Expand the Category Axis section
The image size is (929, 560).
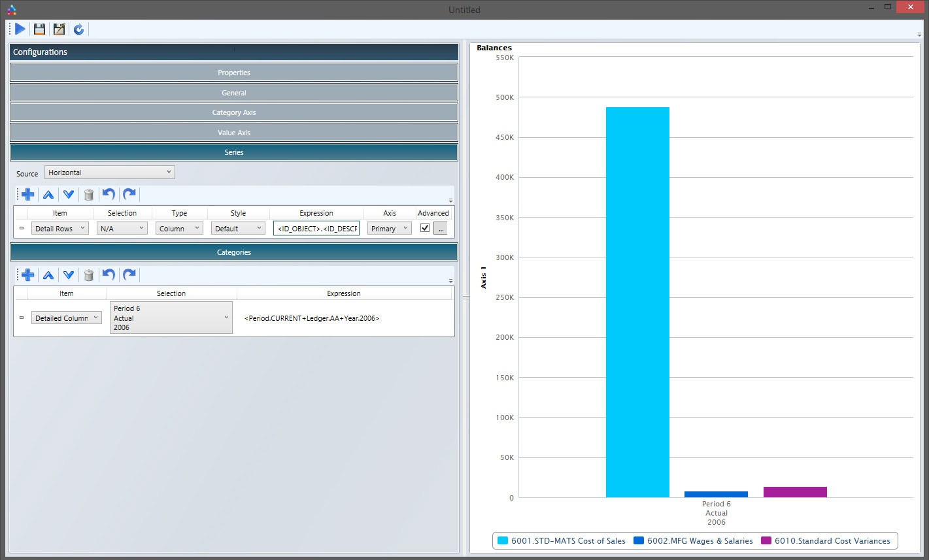[x=233, y=112]
